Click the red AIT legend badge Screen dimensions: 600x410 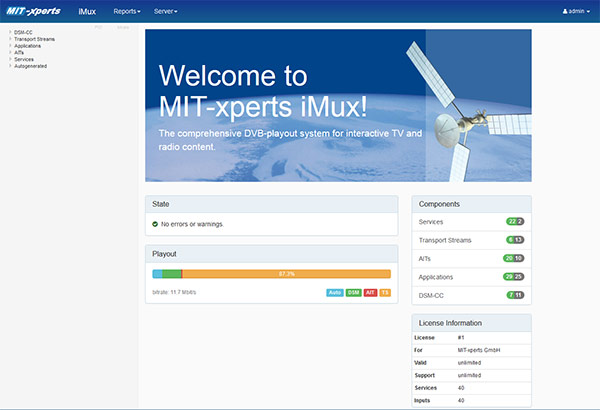[x=370, y=292]
